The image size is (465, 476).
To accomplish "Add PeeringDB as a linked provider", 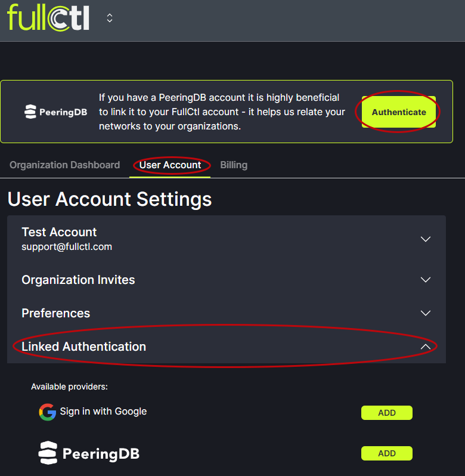I will (x=386, y=453).
